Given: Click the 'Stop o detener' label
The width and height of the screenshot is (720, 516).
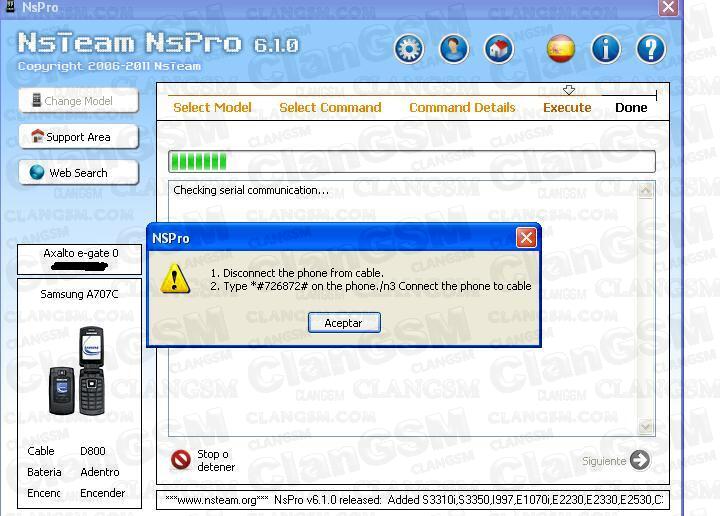Looking at the screenshot, I should [216, 460].
